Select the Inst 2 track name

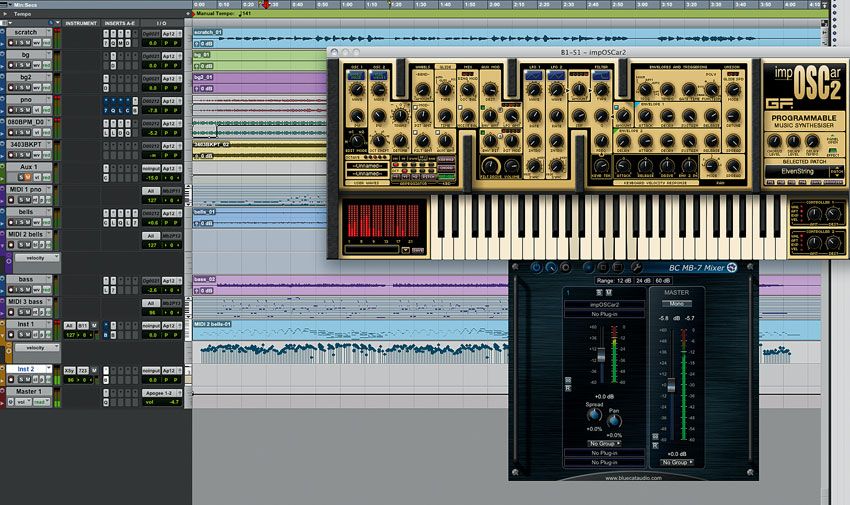[26, 369]
